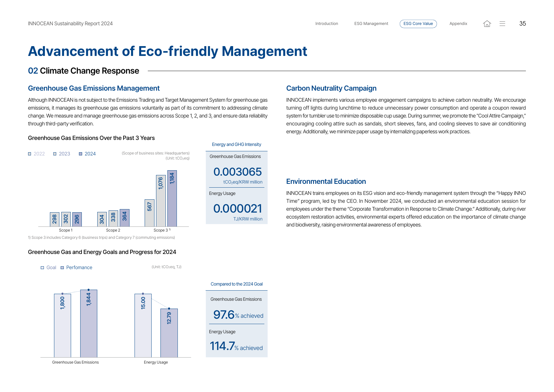Click the 2024 legend swatch
The image size is (554, 392).
click(x=81, y=154)
